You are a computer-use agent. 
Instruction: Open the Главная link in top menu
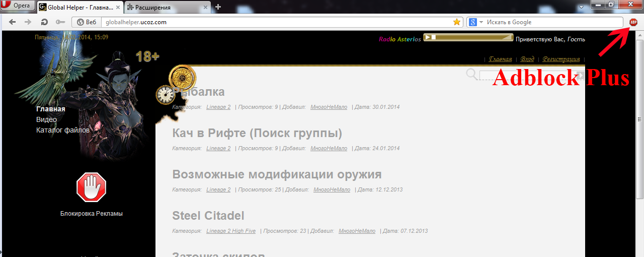click(x=501, y=59)
